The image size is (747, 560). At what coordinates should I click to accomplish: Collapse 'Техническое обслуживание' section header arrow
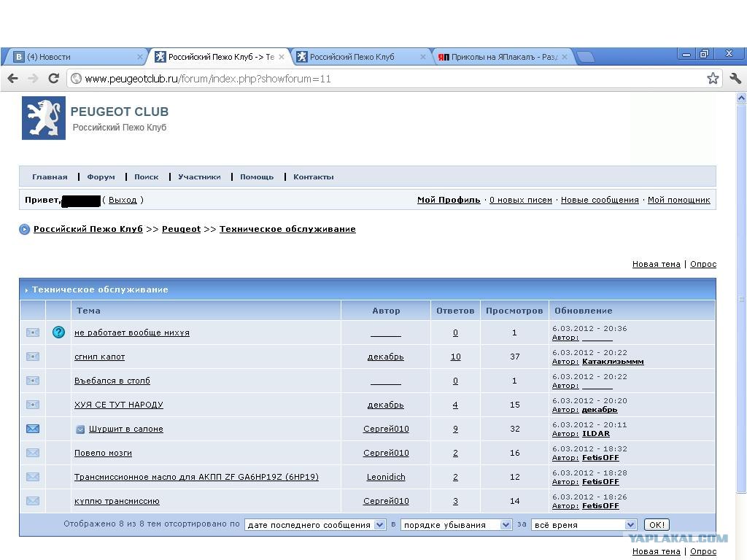tap(27, 290)
